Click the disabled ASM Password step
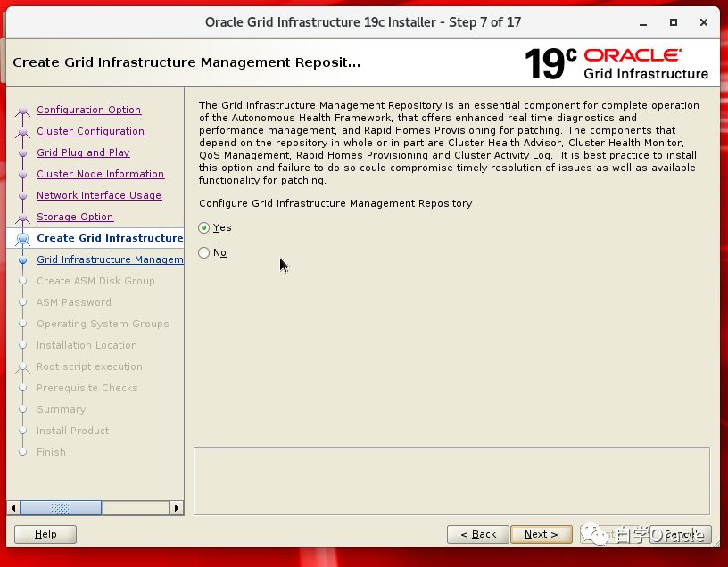Screen dimensions: 728x567 (x=74, y=302)
